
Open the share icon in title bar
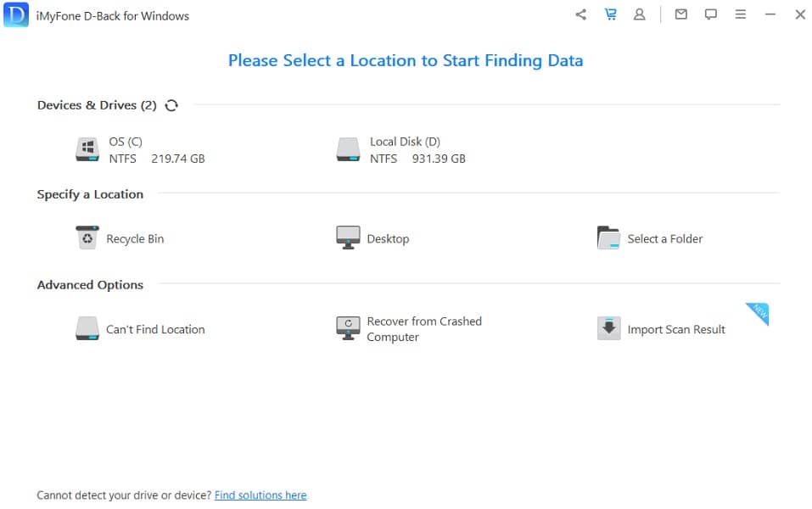coord(581,14)
